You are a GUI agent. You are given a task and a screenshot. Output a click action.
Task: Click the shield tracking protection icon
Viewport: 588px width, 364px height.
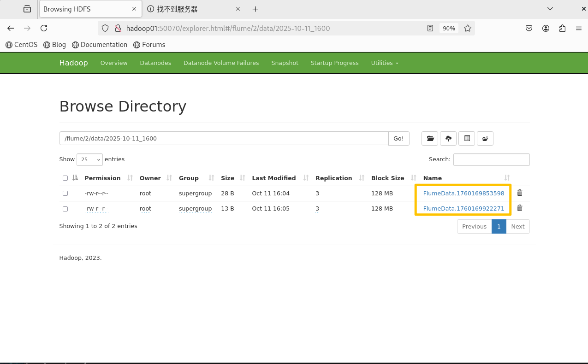[x=105, y=28]
